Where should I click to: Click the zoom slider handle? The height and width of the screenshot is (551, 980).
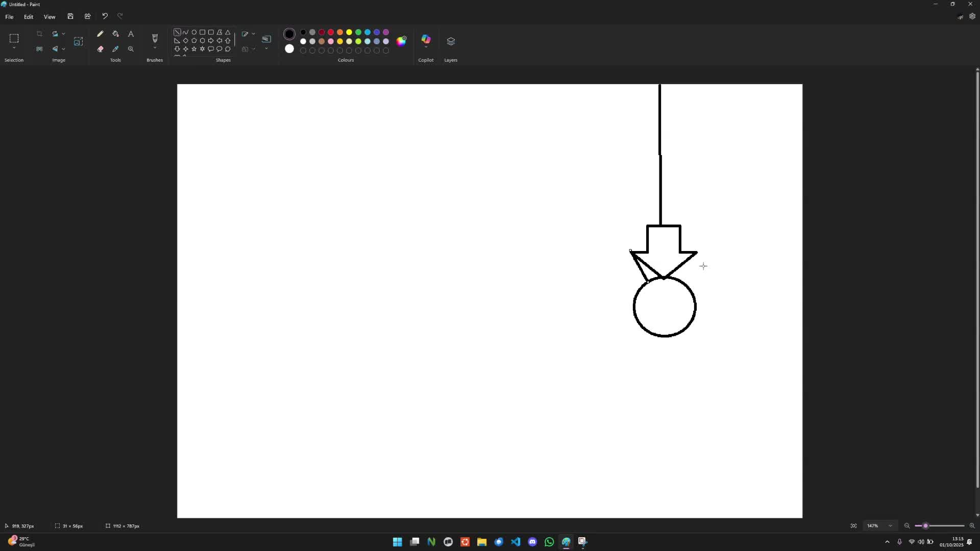(x=925, y=526)
